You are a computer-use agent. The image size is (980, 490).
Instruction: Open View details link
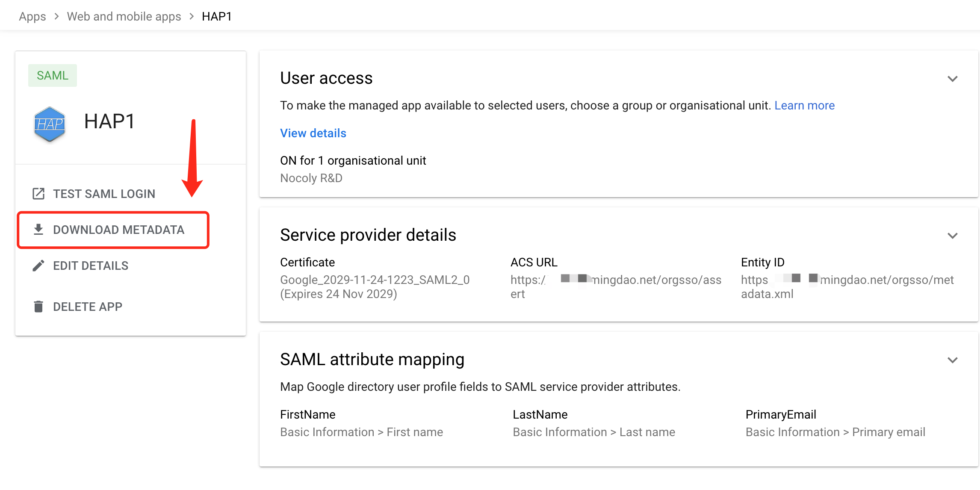click(x=313, y=133)
